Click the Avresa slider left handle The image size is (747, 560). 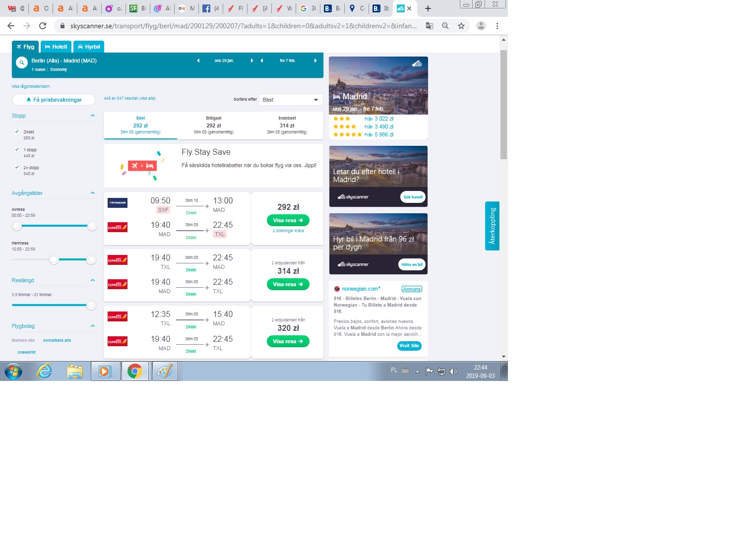(x=17, y=226)
